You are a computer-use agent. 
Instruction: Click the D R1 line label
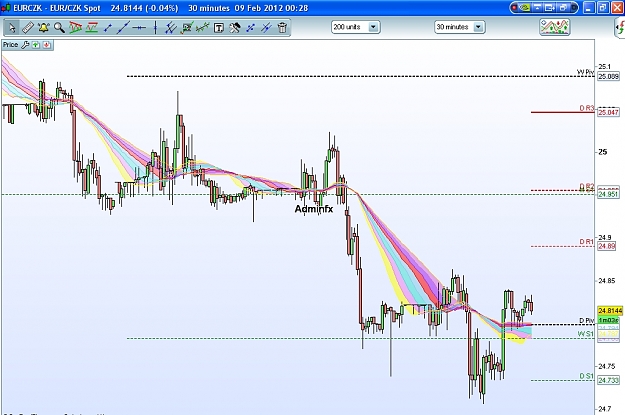point(587,242)
